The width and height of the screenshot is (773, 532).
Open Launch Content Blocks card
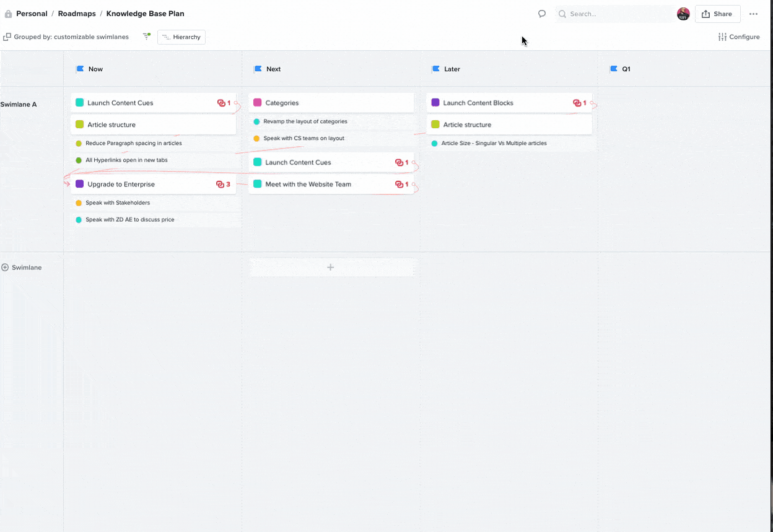(509, 103)
